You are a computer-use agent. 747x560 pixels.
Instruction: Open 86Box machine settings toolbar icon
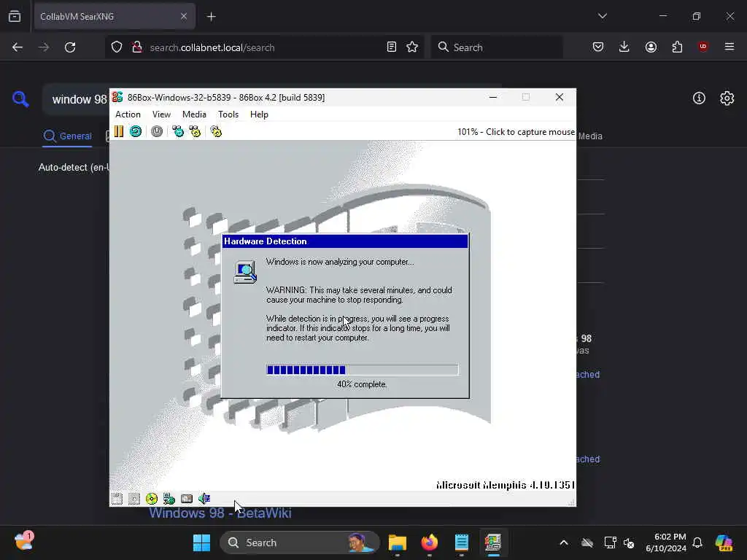pos(216,131)
